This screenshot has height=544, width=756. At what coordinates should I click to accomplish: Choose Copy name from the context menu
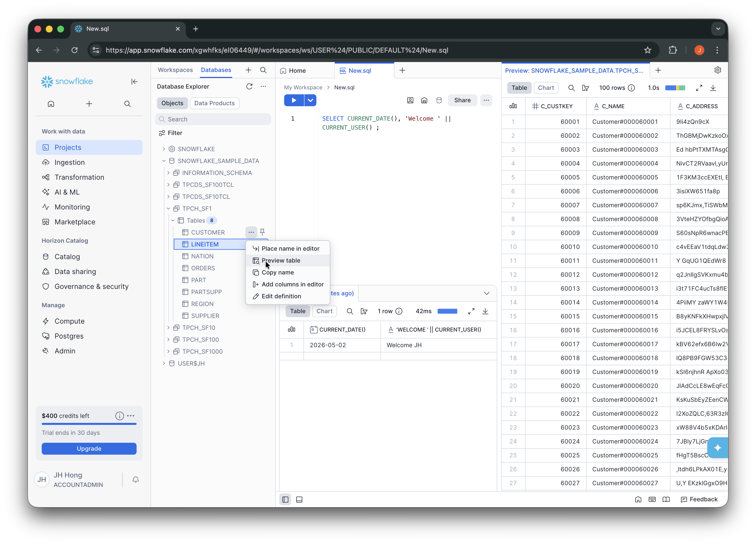(288, 272)
